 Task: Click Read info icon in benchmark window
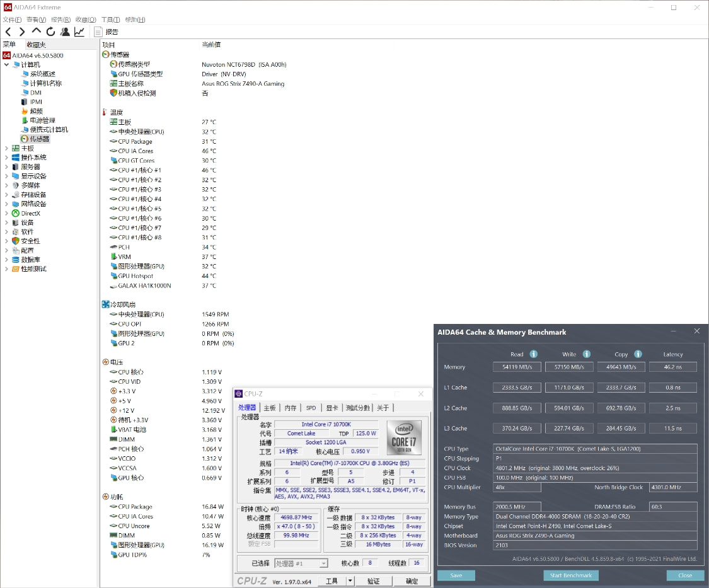(x=534, y=354)
